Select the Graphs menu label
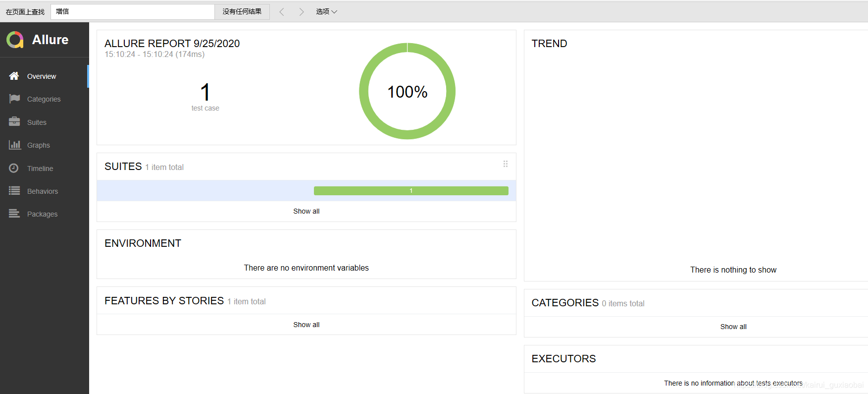 (39, 145)
